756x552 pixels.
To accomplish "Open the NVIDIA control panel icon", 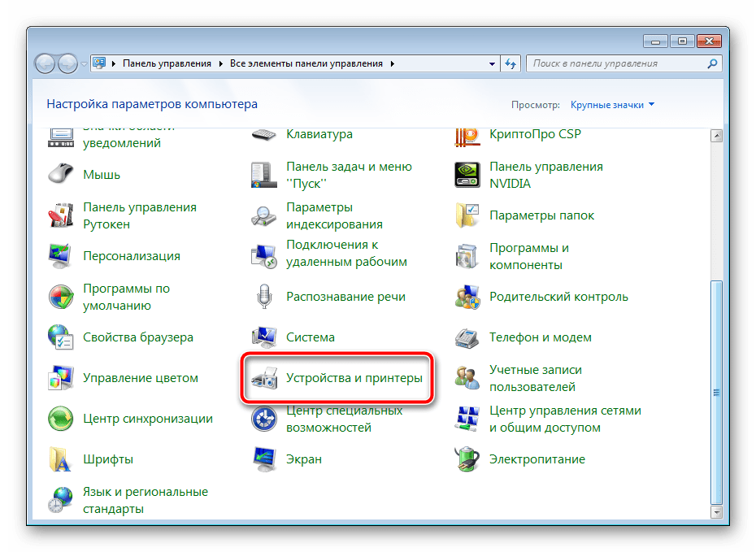I will click(x=467, y=175).
